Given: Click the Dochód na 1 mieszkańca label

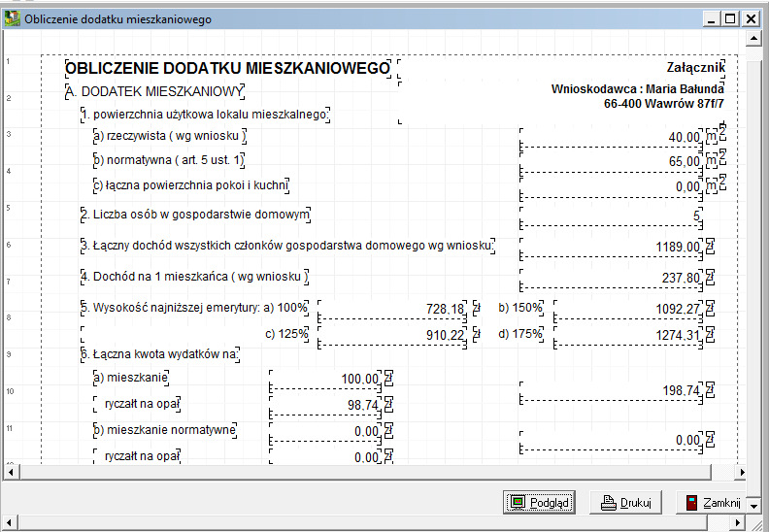Looking at the screenshot, I should pyautogui.click(x=195, y=277).
